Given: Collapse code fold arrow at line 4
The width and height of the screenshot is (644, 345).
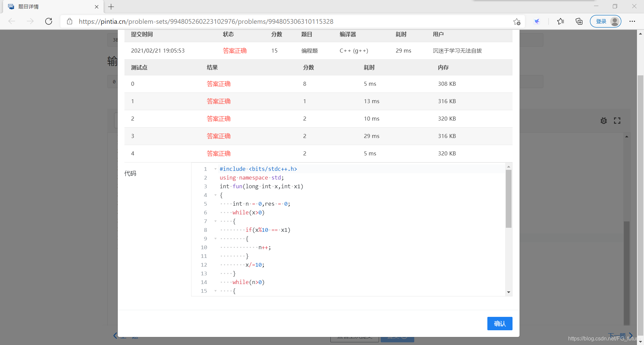Looking at the screenshot, I should click(215, 195).
